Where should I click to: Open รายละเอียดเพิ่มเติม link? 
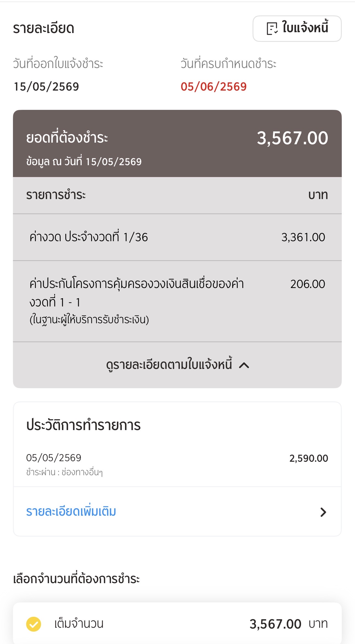(x=71, y=512)
